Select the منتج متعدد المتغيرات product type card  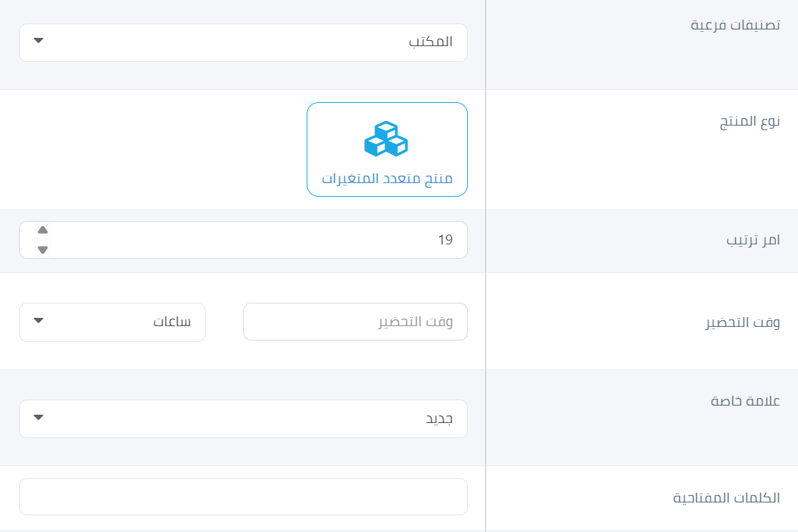pos(387,150)
